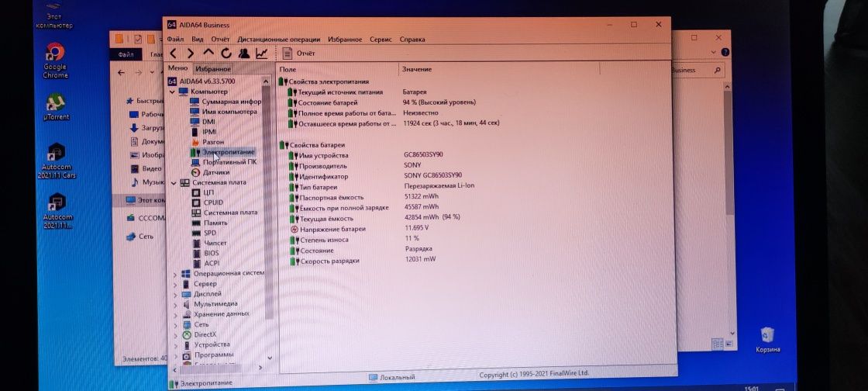
Task: Open Видео in Explorer navigation pane
Action: pyautogui.click(x=146, y=168)
